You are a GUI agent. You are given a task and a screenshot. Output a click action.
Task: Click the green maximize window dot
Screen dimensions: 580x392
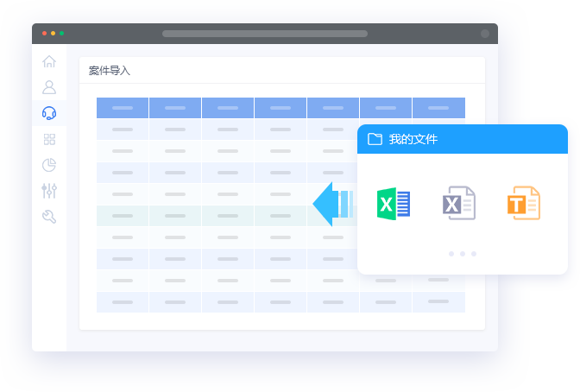(62, 34)
